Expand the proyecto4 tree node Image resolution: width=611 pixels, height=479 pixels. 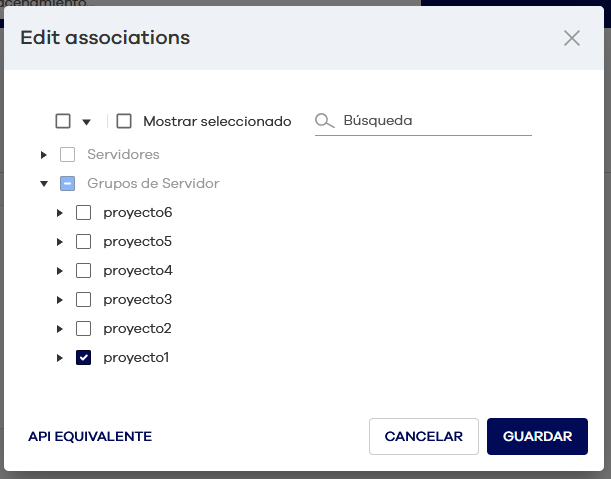click(60, 271)
